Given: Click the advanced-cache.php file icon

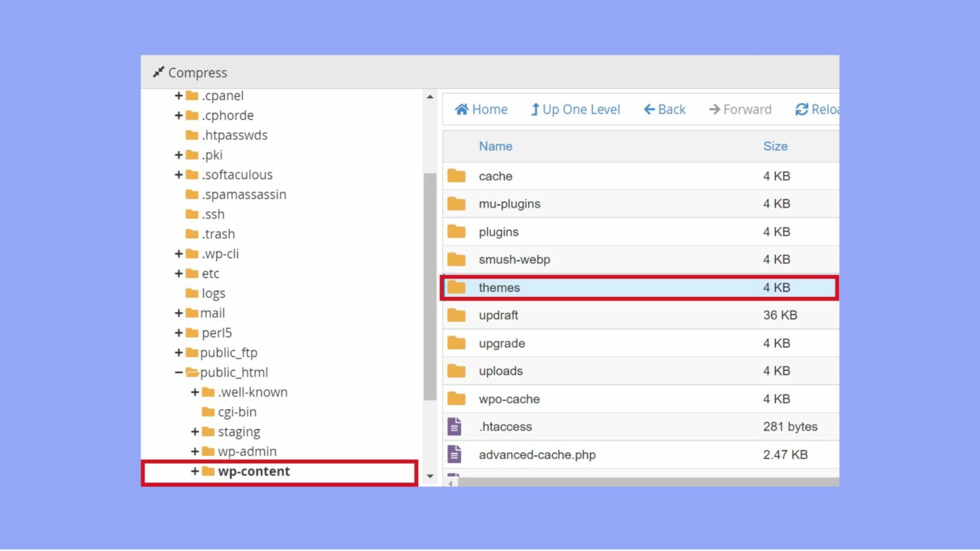Looking at the screenshot, I should [x=455, y=454].
